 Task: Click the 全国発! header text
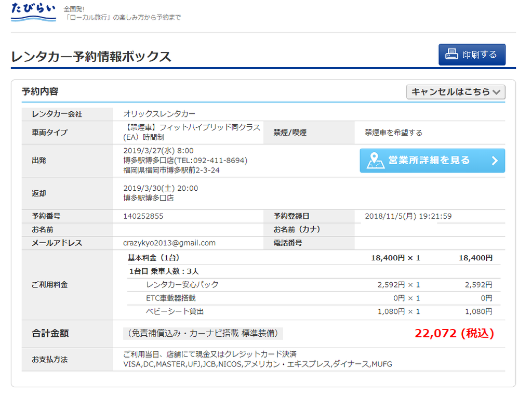coord(74,9)
